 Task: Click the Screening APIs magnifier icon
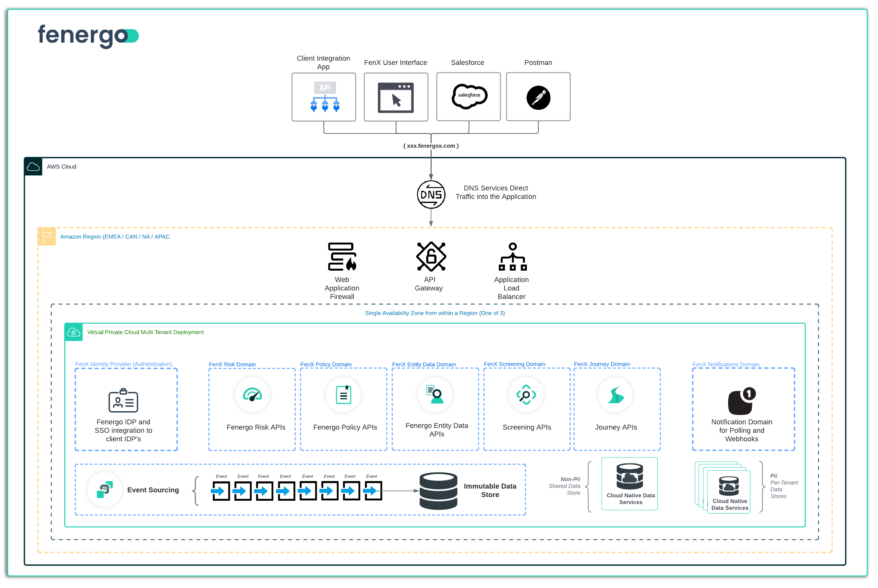coord(526,395)
